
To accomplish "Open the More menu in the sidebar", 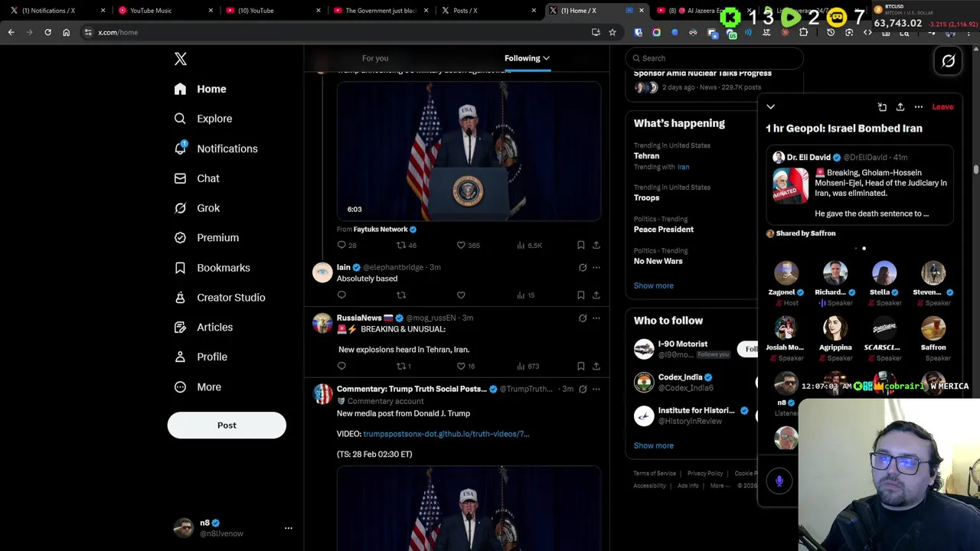I will (198, 387).
